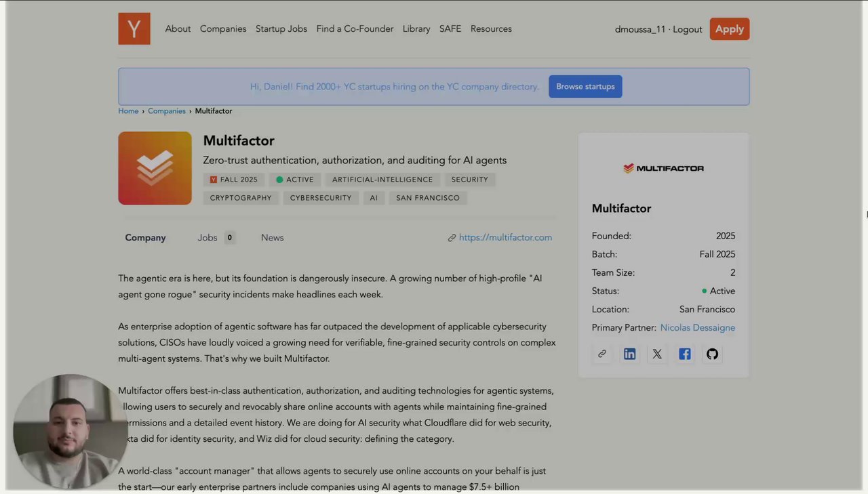
Task: Open Startup Jobs in the navigation
Action: [281, 29]
